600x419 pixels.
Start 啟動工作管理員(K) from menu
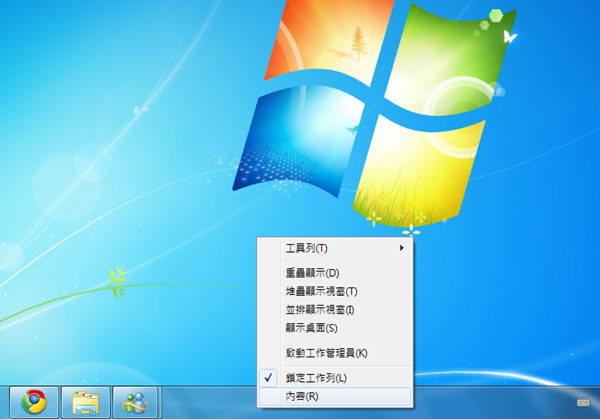point(335,353)
